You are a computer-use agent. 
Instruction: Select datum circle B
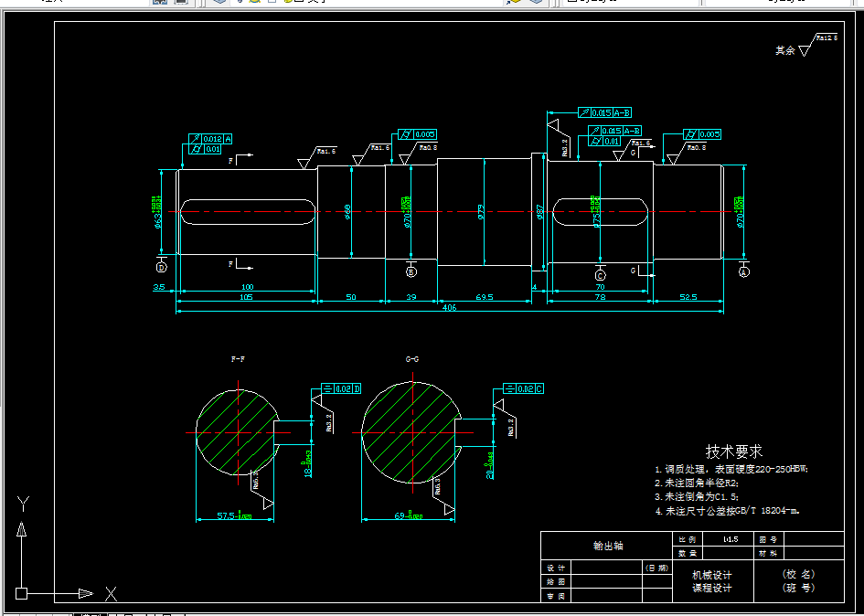tap(411, 272)
